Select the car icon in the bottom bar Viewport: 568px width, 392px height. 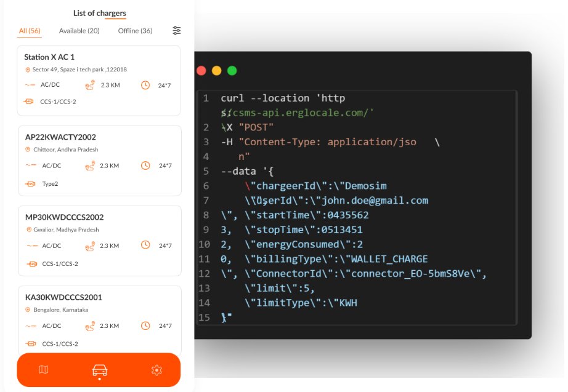(x=99, y=370)
